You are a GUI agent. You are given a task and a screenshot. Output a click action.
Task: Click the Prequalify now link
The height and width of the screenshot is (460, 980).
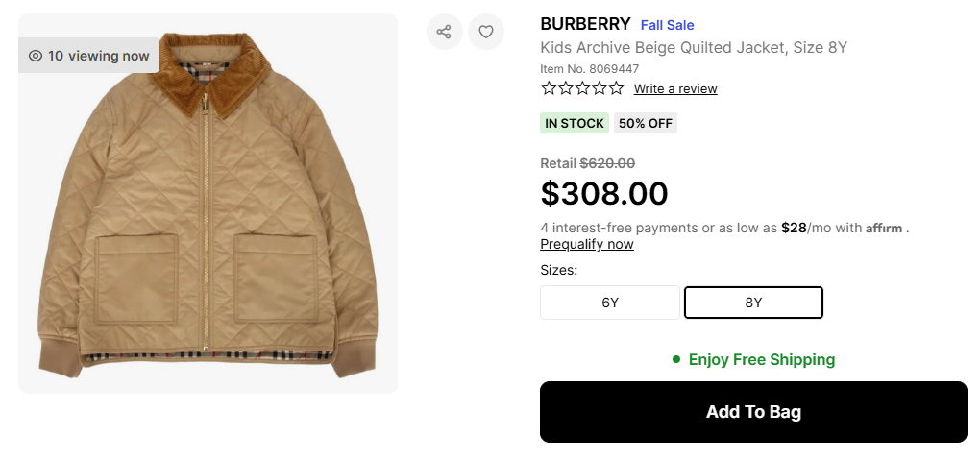point(587,244)
